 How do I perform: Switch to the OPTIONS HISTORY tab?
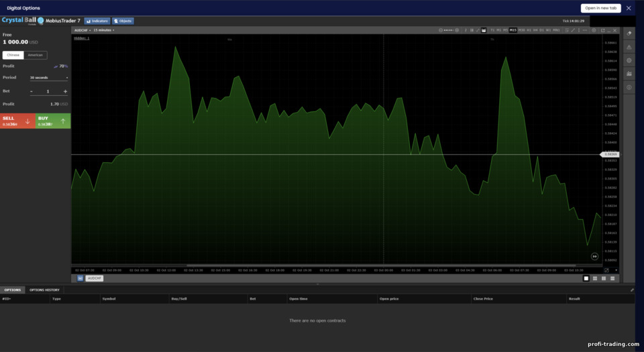(x=44, y=290)
